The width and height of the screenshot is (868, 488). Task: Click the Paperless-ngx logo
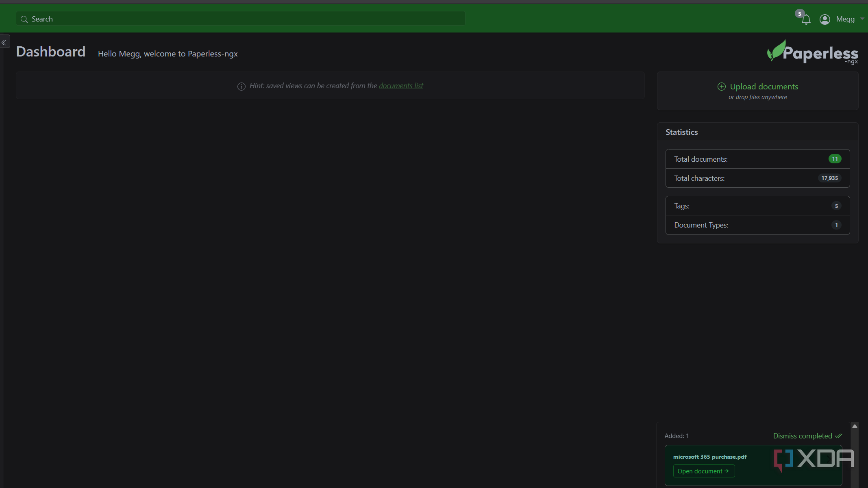pyautogui.click(x=812, y=52)
